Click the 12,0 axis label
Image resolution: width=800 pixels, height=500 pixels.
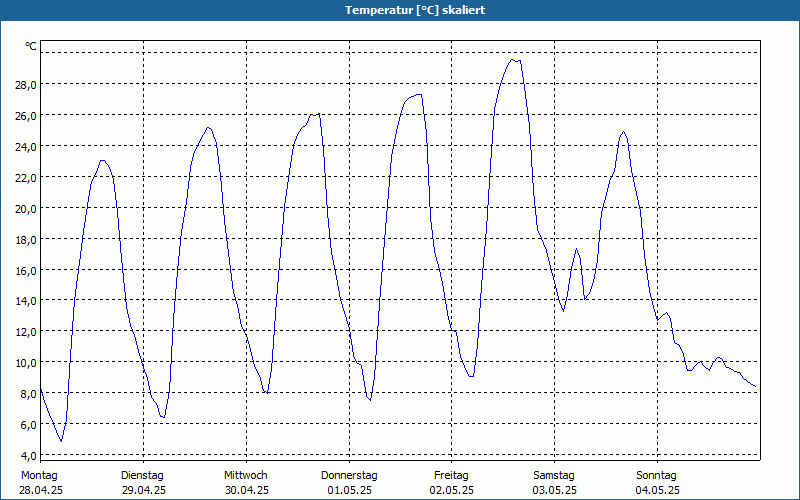pyautogui.click(x=26, y=332)
